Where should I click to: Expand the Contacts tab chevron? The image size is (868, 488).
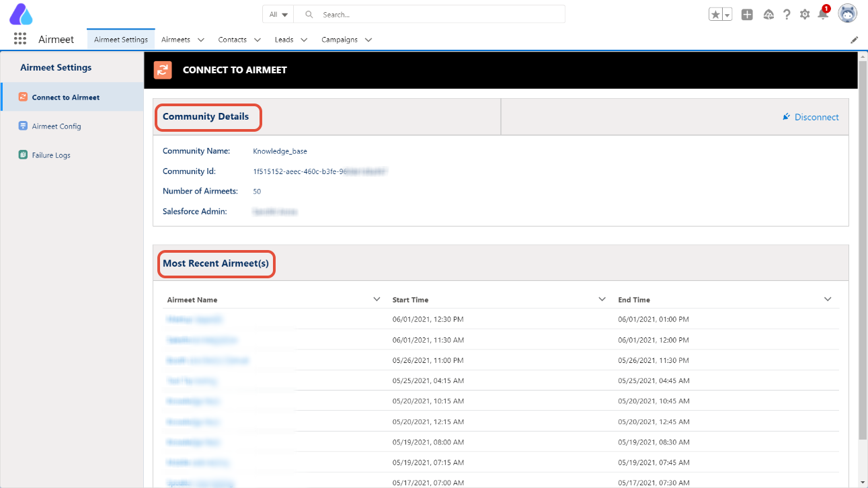click(x=258, y=40)
